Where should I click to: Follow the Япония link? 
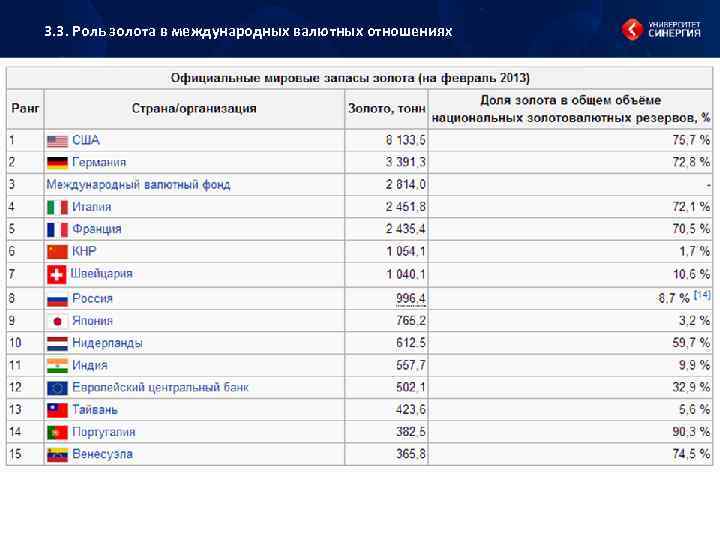click(x=92, y=321)
